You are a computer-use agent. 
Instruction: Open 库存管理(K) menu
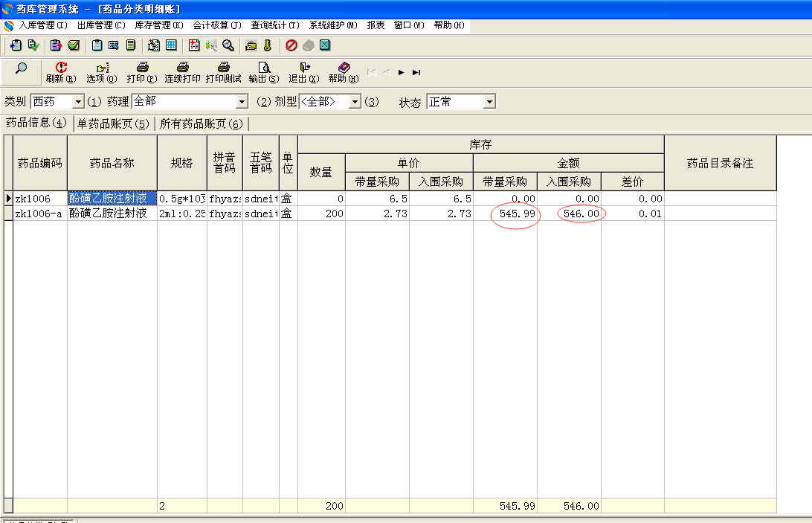coord(159,25)
